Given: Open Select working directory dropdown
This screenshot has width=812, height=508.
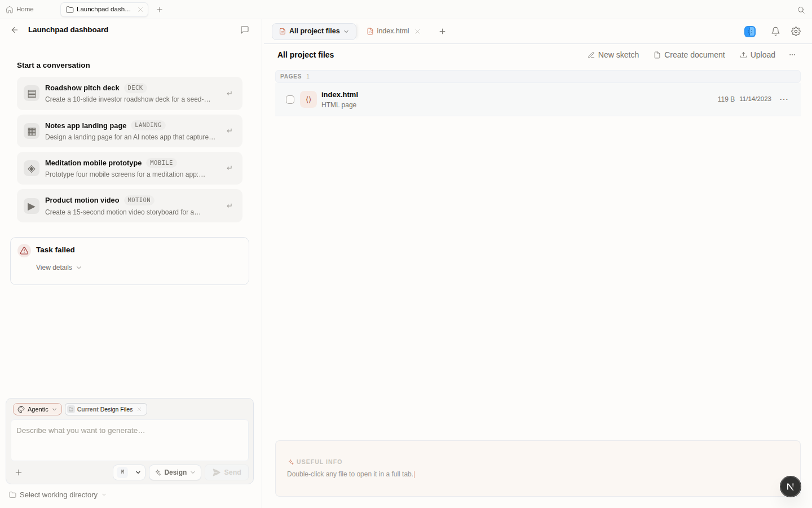Looking at the screenshot, I should coord(58,495).
